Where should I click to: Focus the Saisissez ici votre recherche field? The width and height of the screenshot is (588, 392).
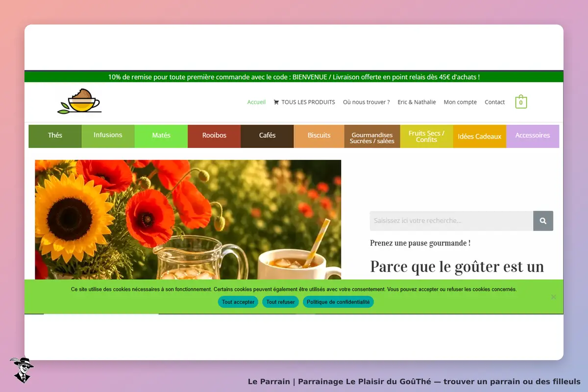(x=451, y=221)
